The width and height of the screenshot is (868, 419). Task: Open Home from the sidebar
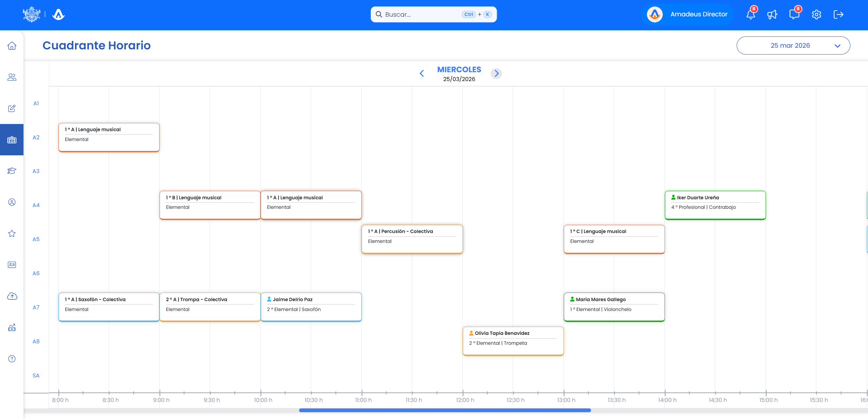pyautogui.click(x=12, y=46)
